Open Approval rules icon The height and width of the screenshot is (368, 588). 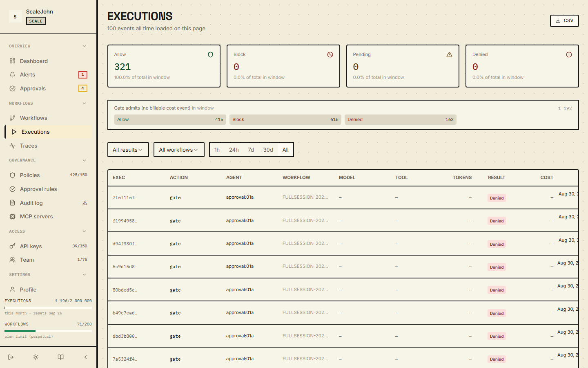[x=12, y=189]
